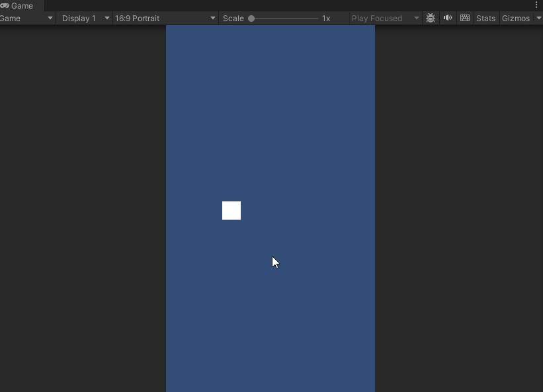
Task: Open the Display 1 dropdown
Action: (85, 19)
